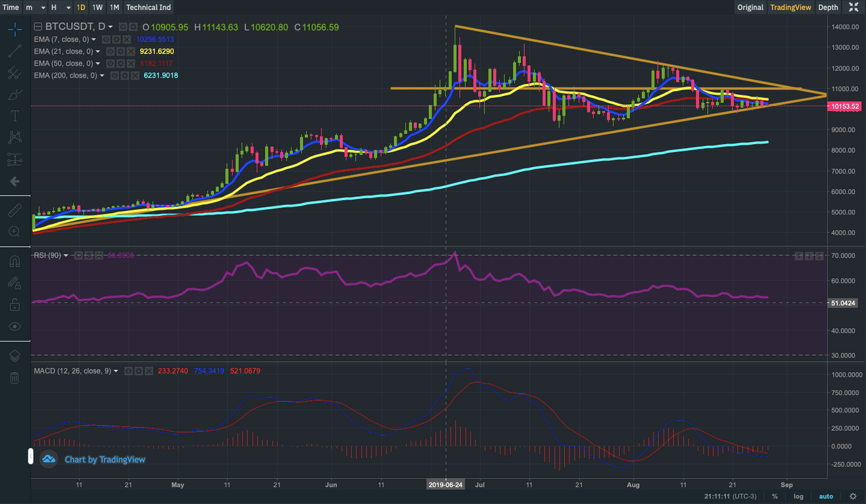Select the zoom in magnifier tool

point(14,231)
